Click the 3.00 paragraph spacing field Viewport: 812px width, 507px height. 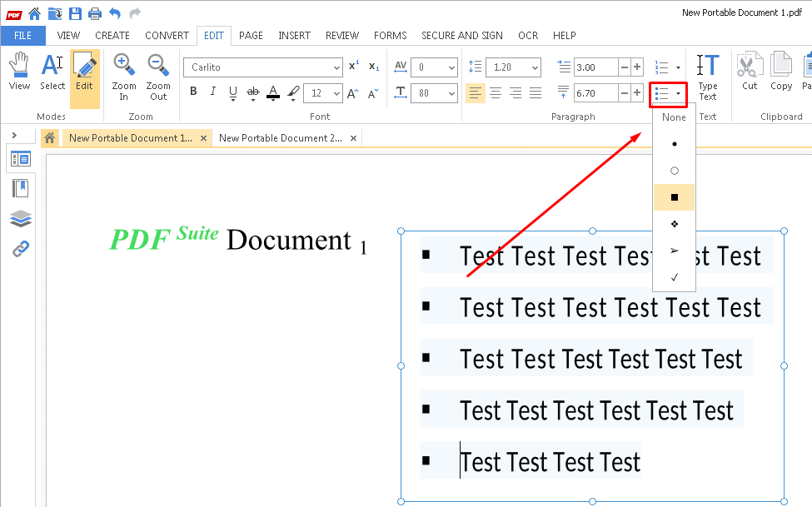pyautogui.click(x=596, y=67)
